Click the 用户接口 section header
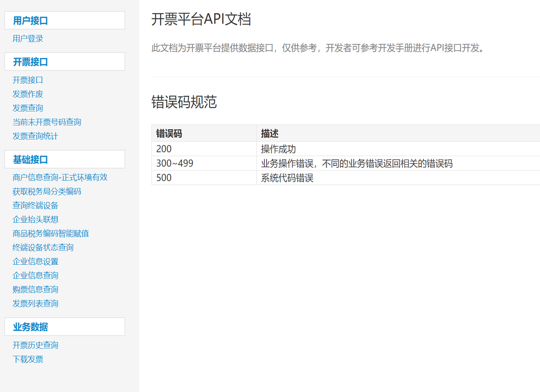This screenshot has height=392, width=540. coord(30,21)
